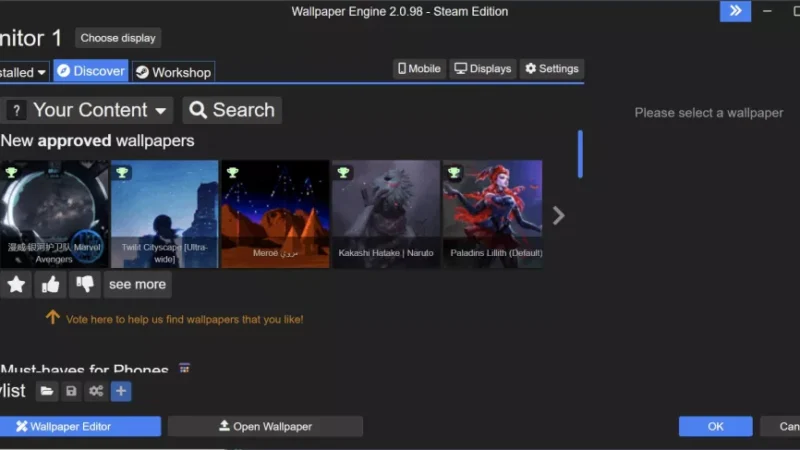Screen dimensions: 800x450
Task: Click the double-arrow expand button in title bar
Action: pos(735,11)
